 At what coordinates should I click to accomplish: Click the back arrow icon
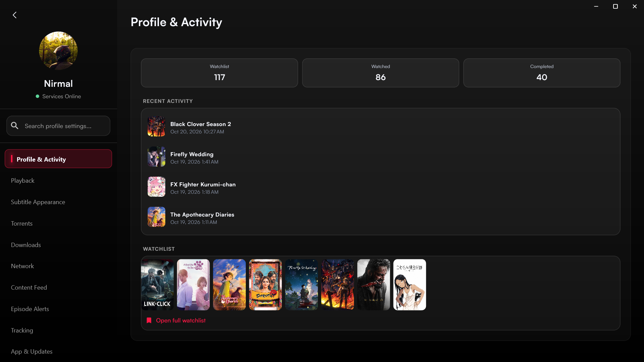[14, 15]
